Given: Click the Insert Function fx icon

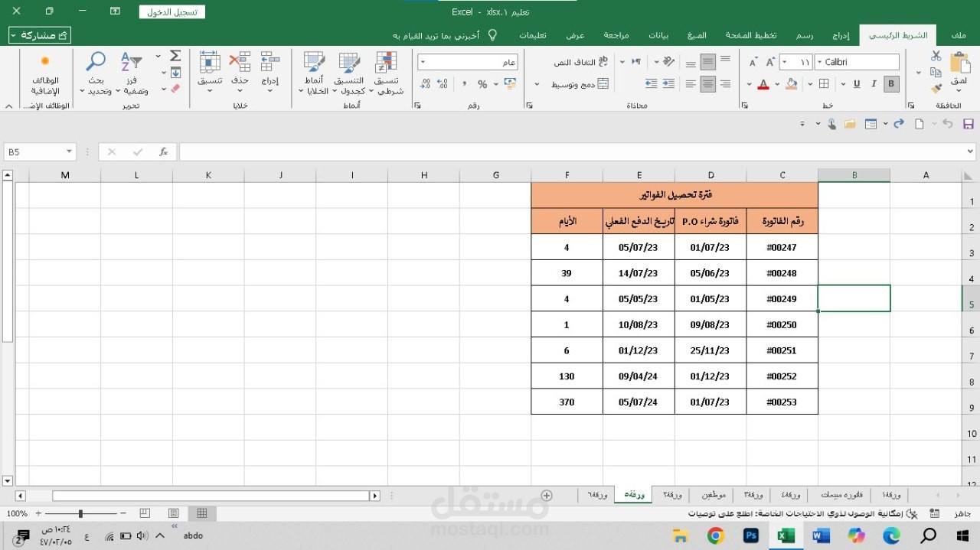Looking at the screenshot, I should 163,152.
